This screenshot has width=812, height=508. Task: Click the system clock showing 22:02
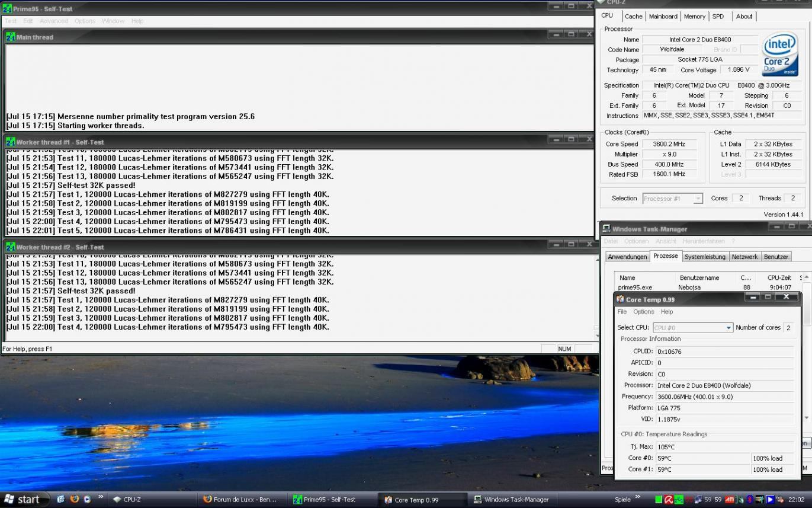click(x=796, y=499)
